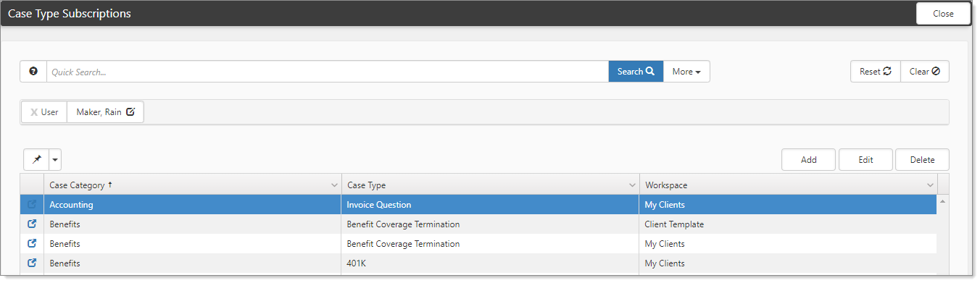The width and height of the screenshot is (980, 283).
Task: Select the Client Template workspace cell
Action: pos(788,224)
